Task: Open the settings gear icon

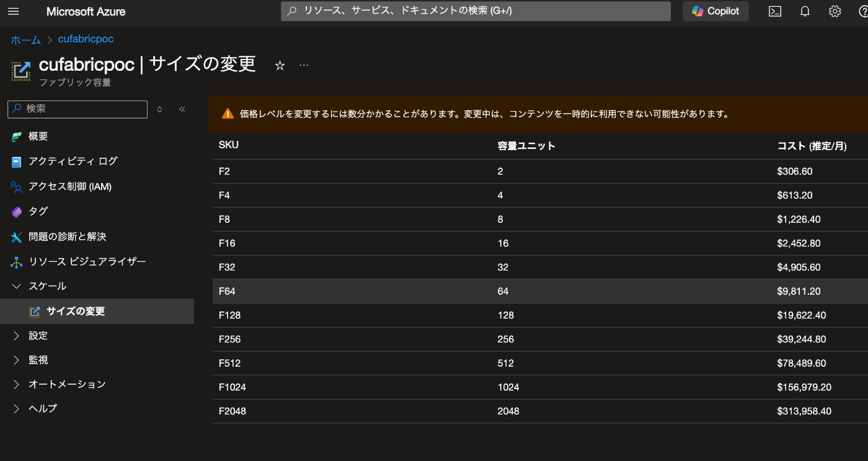Action: pyautogui.click(x=835, y=11)
